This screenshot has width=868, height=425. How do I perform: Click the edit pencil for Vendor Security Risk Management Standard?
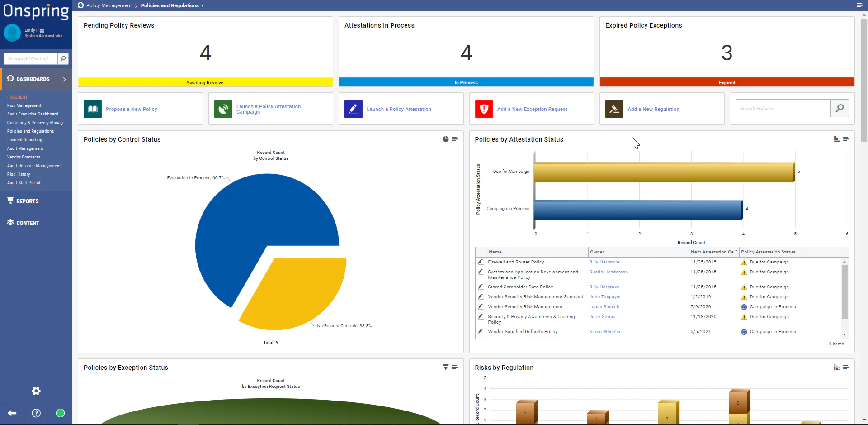tap(481, 296)
